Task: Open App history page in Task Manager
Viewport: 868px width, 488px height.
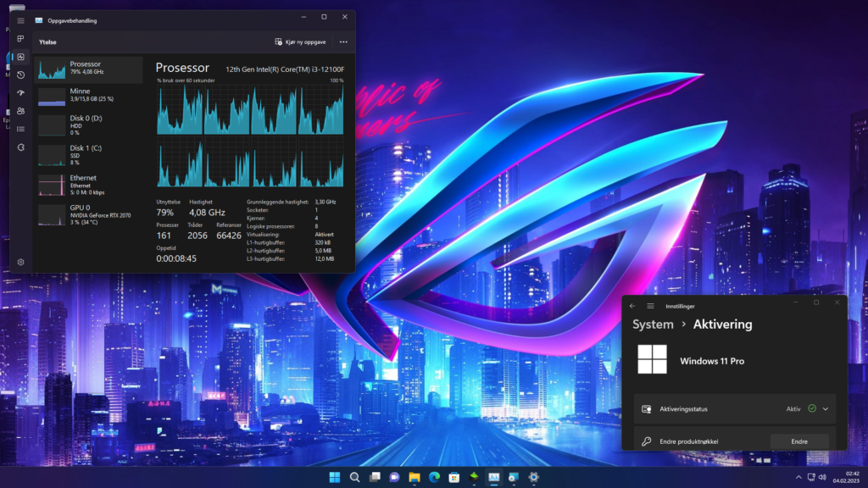Action: tap(20, 75)
